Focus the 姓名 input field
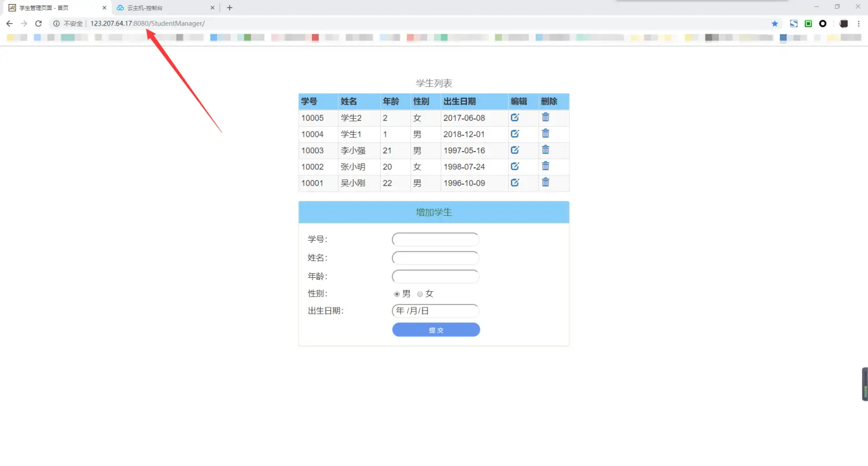Screen dimensions: 868x466 tap(436, 258)
